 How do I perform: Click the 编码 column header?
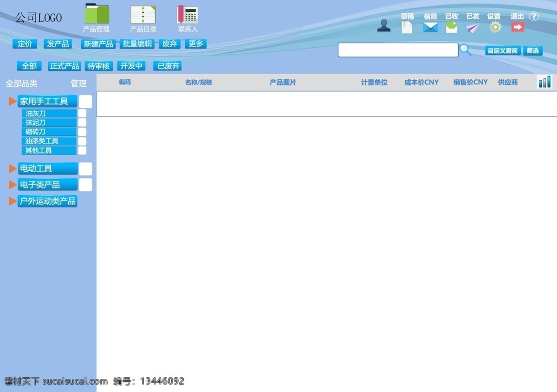click(125, 82)
